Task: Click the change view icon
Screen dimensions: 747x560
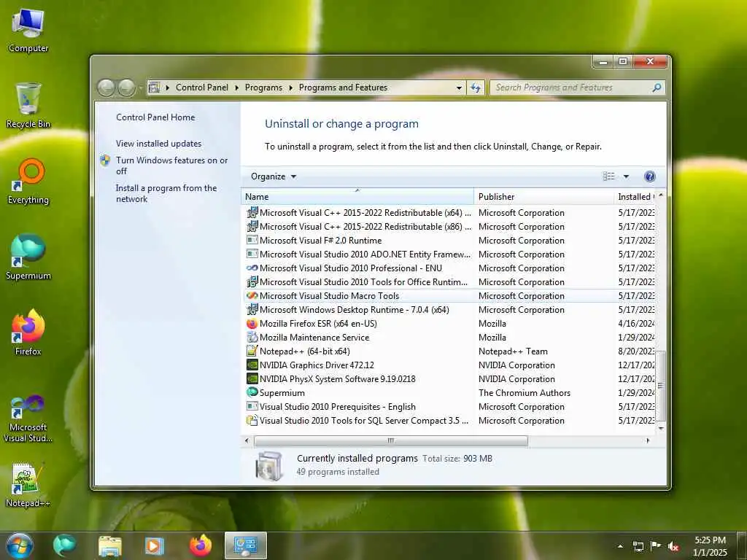Action: pyautogui.click(x=609, y=176)
